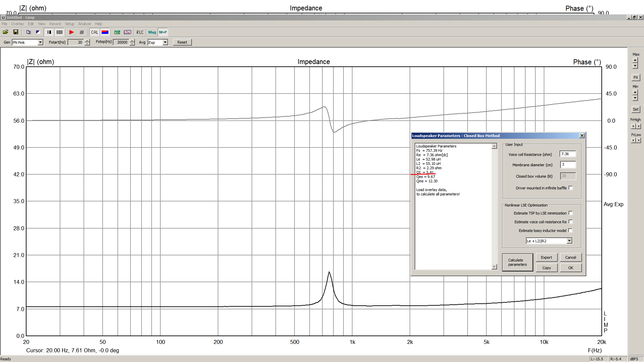The width and height of the screenshot is (644, 362).
Task: Stop recording with the gray stop icon
Action: 82,32
